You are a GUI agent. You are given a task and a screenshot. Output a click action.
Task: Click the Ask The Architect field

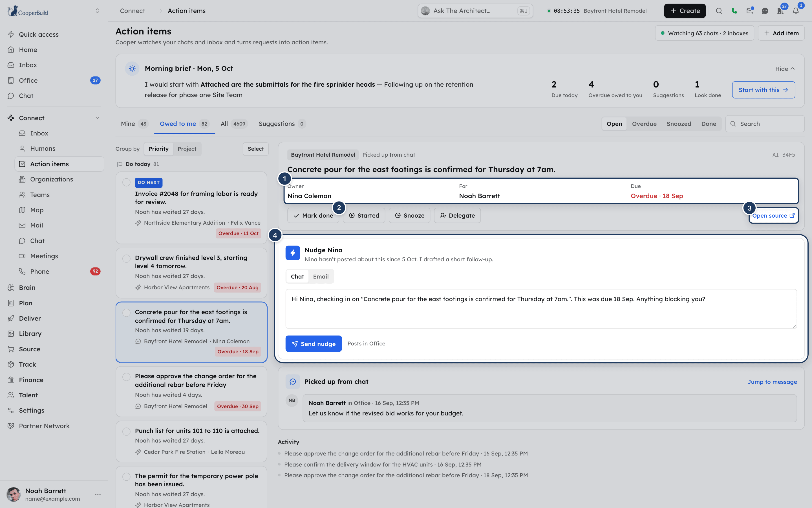pyautogui.click(x=475, y=11)
